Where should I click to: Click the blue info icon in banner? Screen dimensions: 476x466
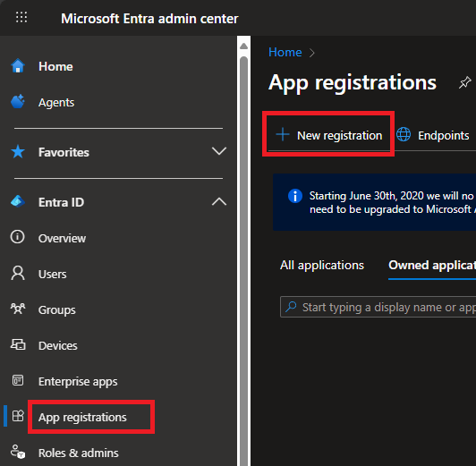tap(295, 196)
